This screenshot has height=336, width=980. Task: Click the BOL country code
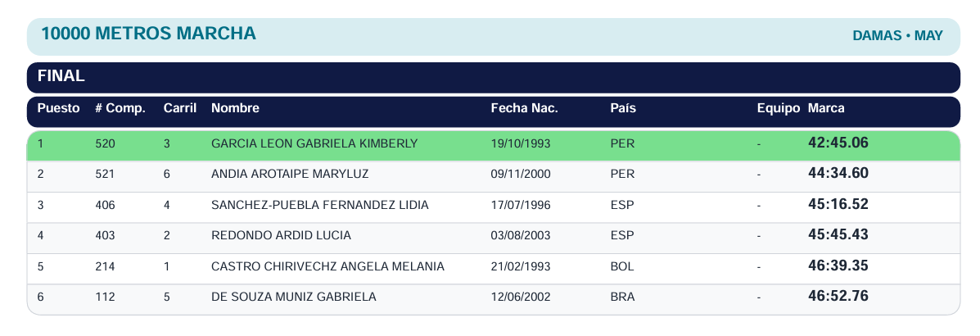pos(622,266)
